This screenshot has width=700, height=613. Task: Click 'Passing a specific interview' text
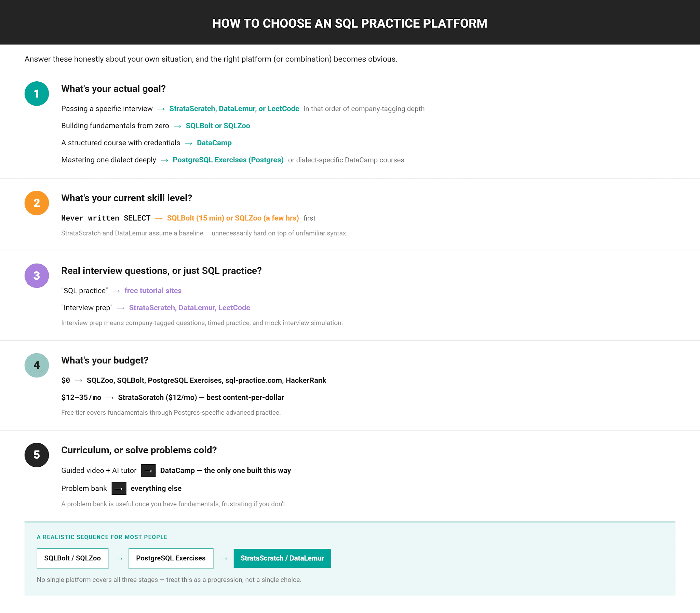click(x=107, y=109)
